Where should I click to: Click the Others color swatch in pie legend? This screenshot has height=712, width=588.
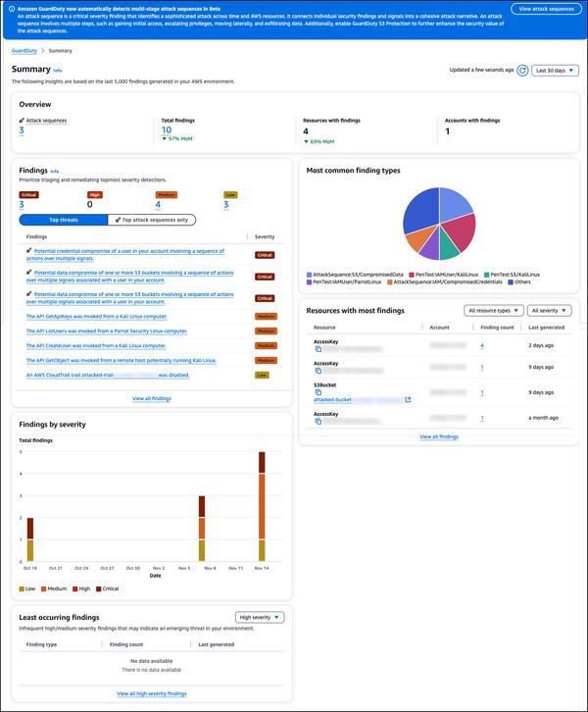(511, 282)
